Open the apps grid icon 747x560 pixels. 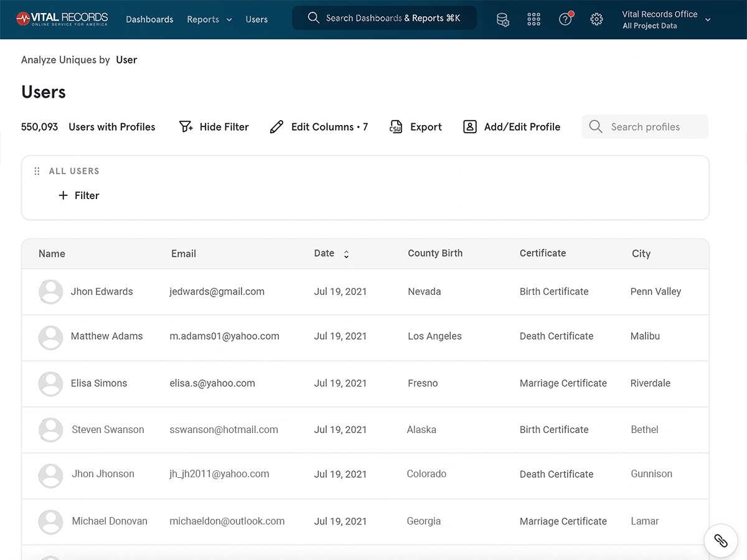pyautogui.click(x=533, y=19)
